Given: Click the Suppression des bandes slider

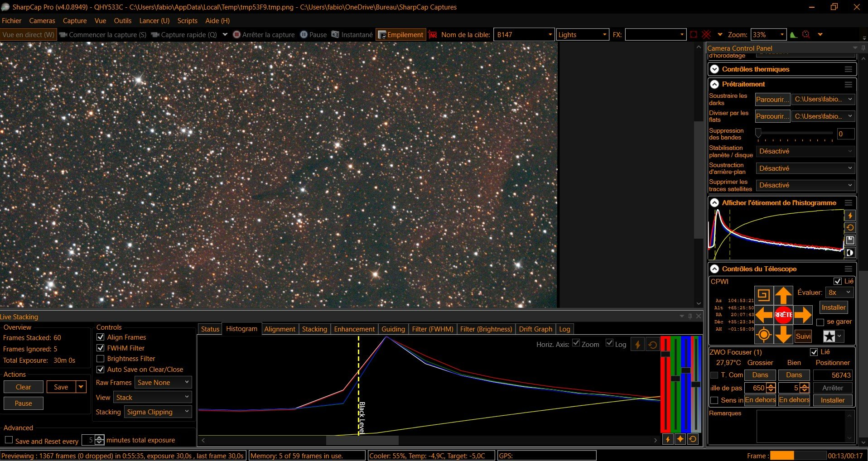Looking at the screenshot, I should (795, 134).
